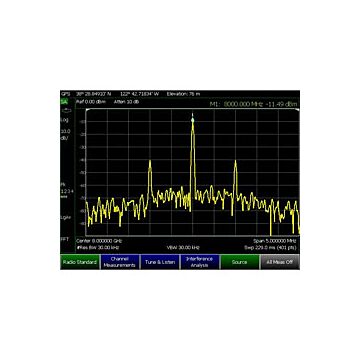Click the green SA mode indicator

click(64, 101)
